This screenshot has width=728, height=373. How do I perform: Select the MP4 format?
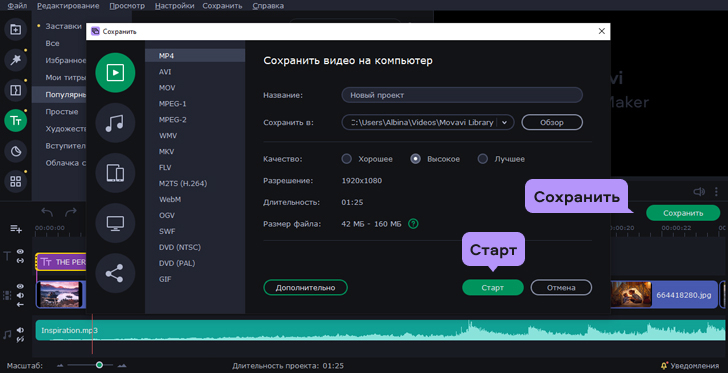pos(195,56)
